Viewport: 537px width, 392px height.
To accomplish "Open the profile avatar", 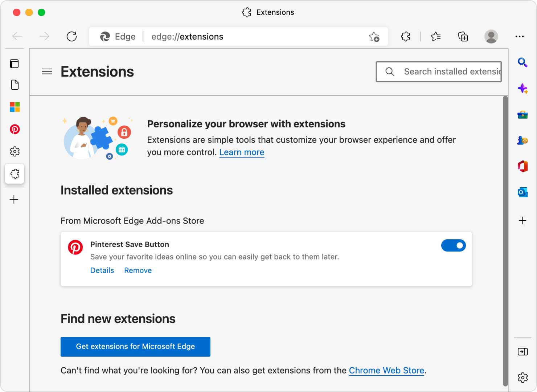I will tap(491, 36).
